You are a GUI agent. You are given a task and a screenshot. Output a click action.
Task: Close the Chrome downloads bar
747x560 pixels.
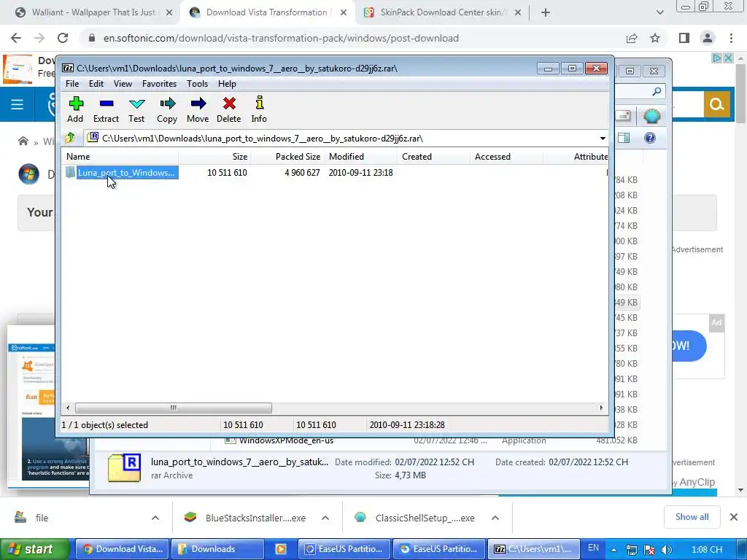[x=734, y=517]
